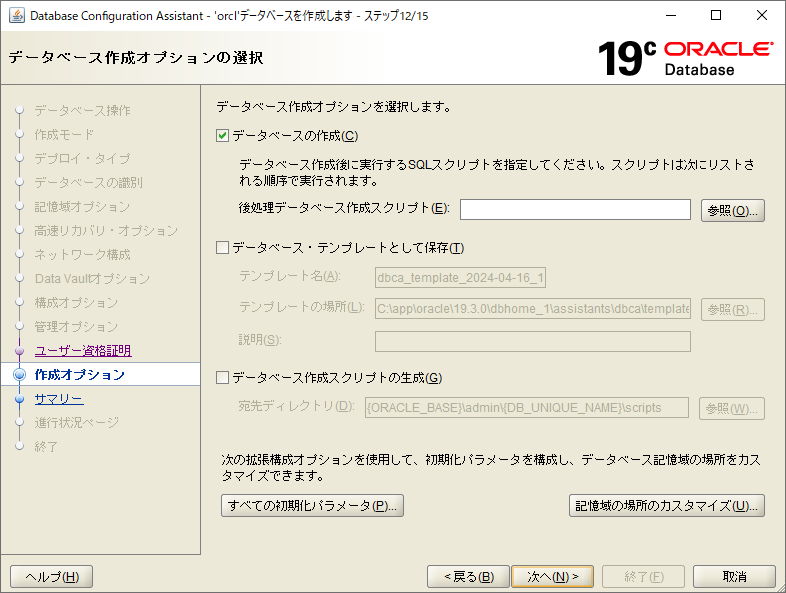Click the 終了 step label in sidebar
786x593 pixels.
point(46,447)
